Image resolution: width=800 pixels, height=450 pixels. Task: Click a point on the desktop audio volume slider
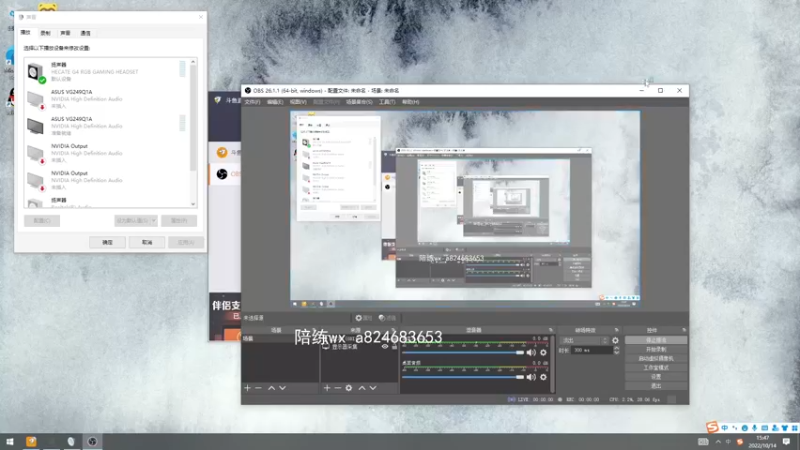click(x=462, y=377)
